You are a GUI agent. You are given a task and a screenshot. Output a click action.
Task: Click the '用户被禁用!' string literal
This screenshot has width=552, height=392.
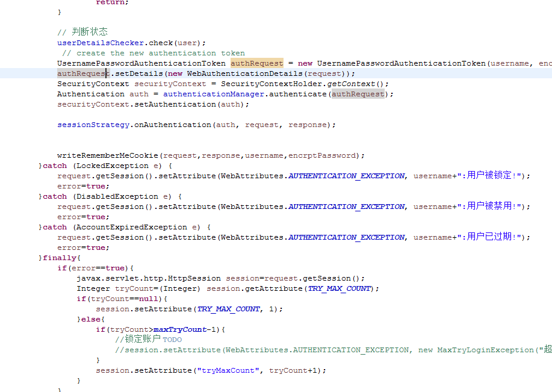(x=489, y=206)
